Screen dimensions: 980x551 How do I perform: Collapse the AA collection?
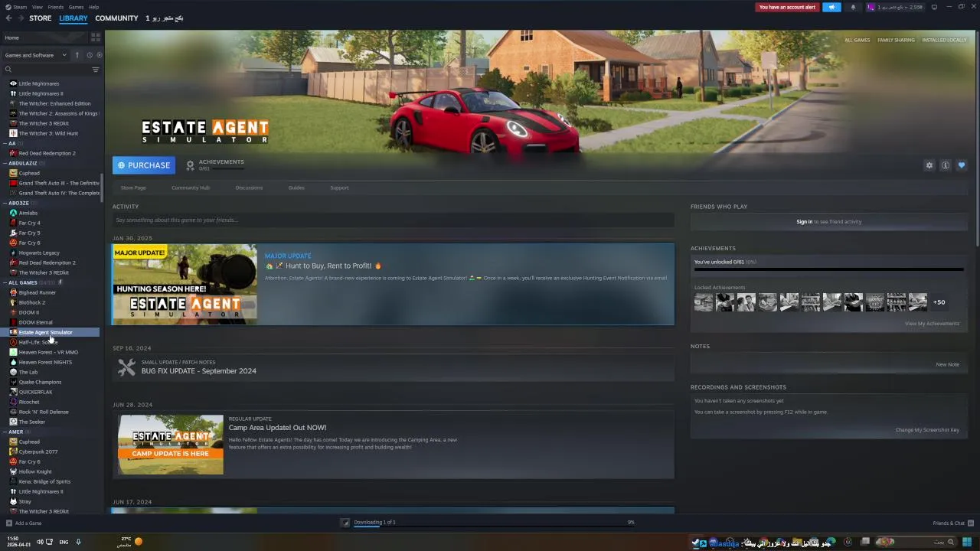(5, 143)
